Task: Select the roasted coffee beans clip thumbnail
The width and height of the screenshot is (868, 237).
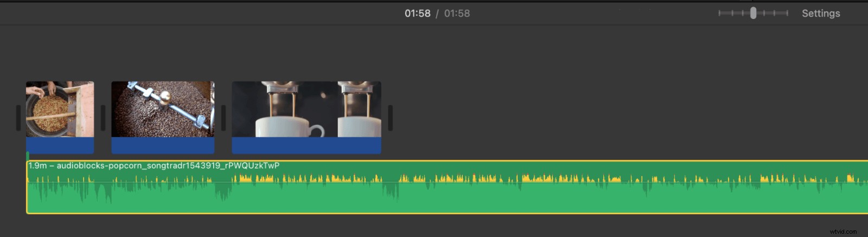Action: coord(163,109)
